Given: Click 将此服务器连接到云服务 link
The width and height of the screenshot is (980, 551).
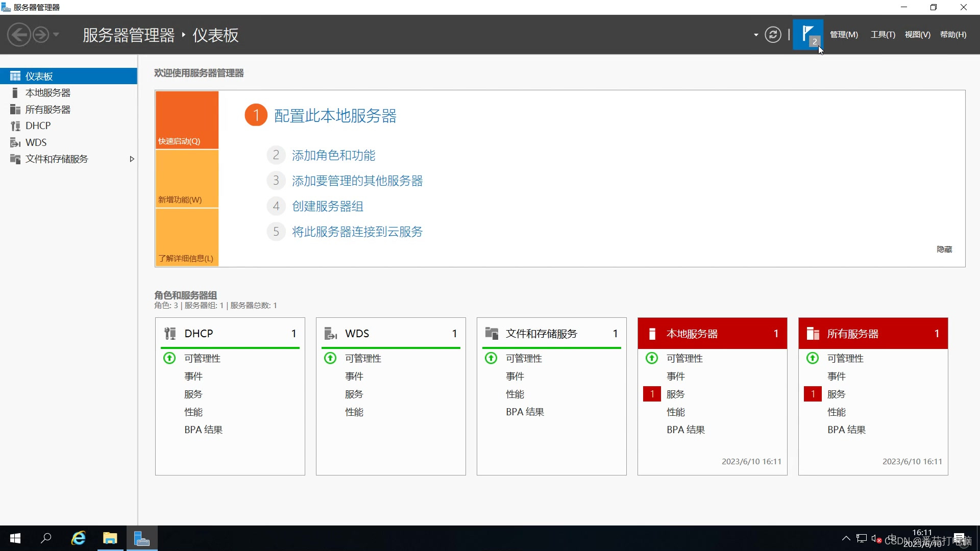Looking at the screenshot, I should [357, 232].
